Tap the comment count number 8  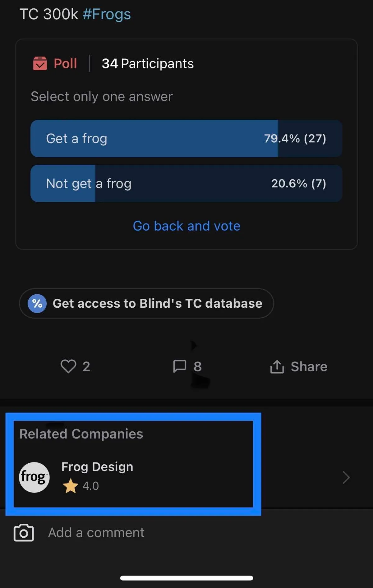[198, 367]
